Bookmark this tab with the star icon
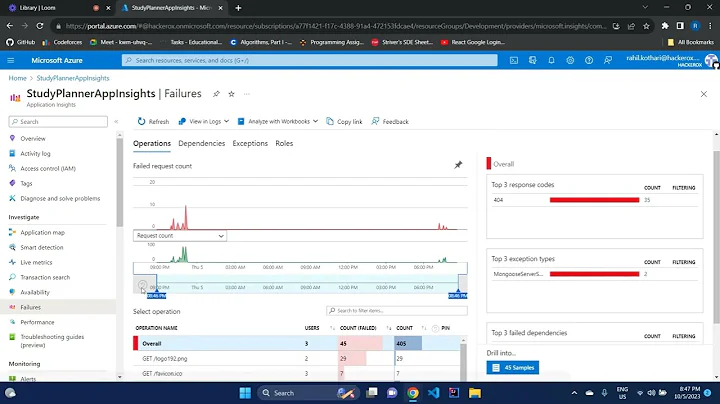This screenshot has width=720, height=404. [x=647, y=26]
